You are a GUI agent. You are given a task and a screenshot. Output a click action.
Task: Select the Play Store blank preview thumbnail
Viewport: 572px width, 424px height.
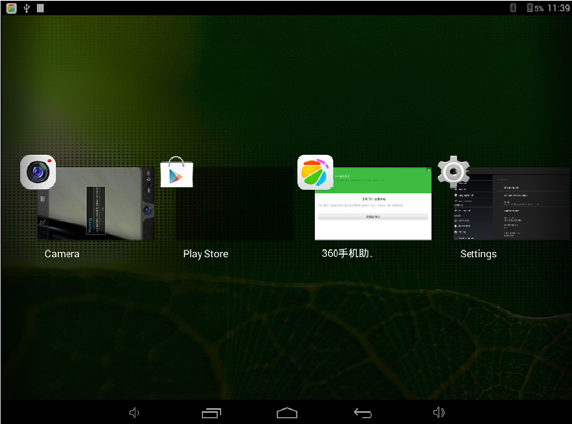coord(234,204)
